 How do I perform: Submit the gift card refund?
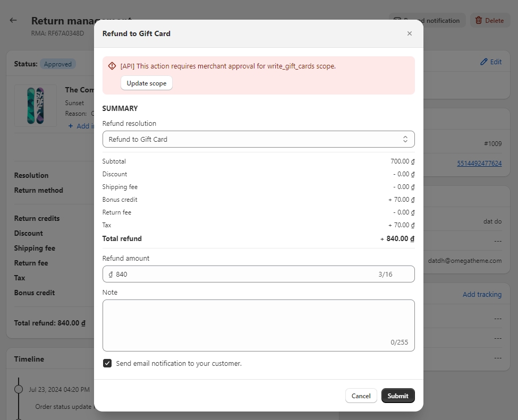[x=397, y=396]
